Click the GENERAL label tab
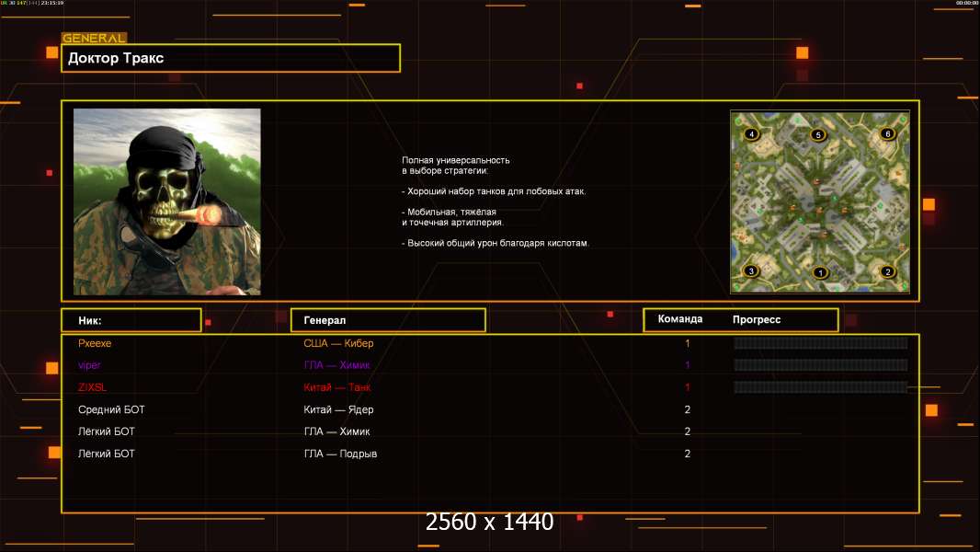The height and width of the screenshot is (552, 980). tap(94, 39)
